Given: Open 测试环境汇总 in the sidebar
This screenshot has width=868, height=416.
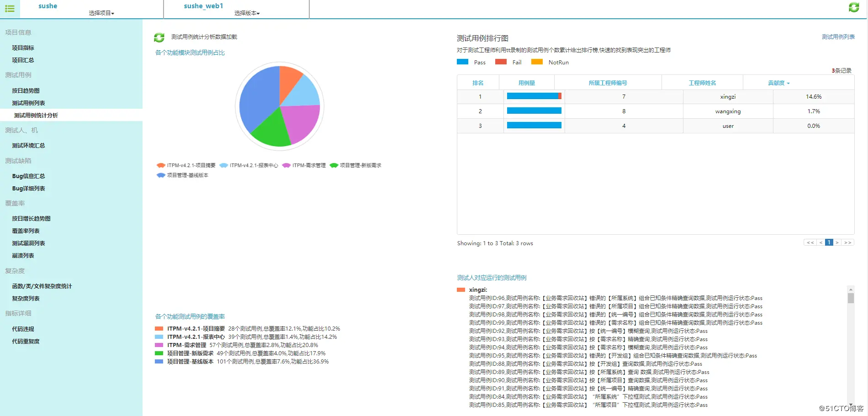Looking at the screenshot, I should (28, 146).
